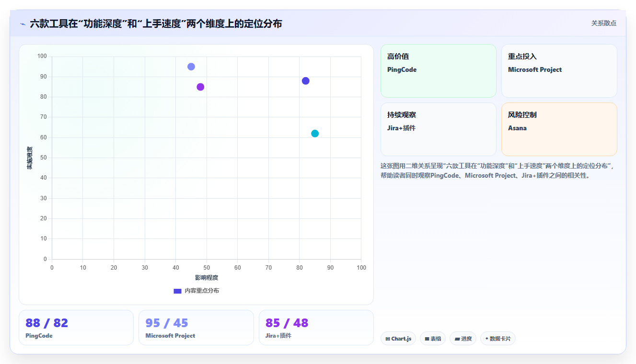Click the 关系散点 label in header

[603, 23]
